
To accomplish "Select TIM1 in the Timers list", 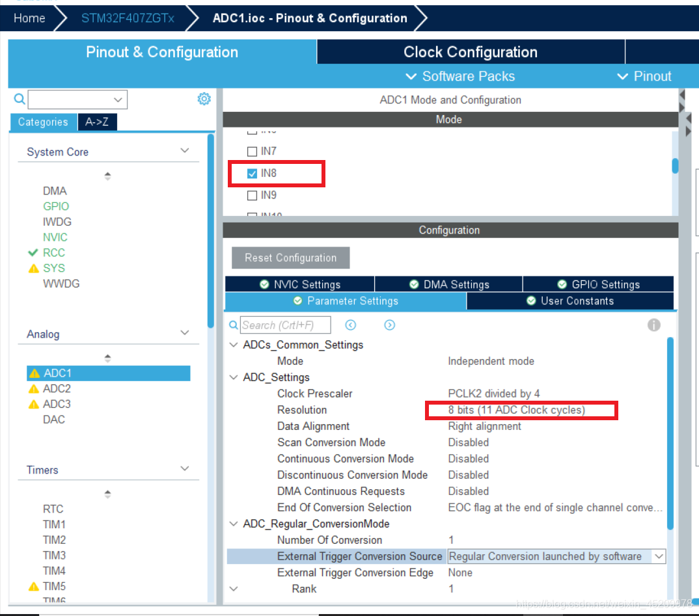I will 55,525.
